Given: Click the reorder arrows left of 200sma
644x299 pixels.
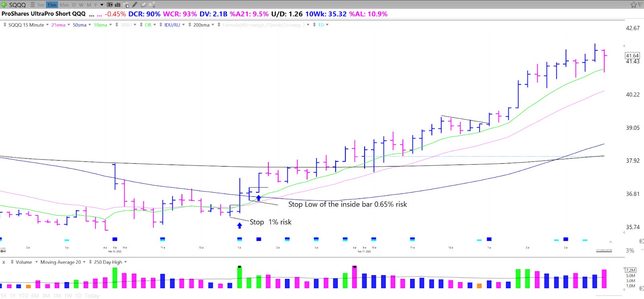Looking at the screenshot, I should pos(190,25).
